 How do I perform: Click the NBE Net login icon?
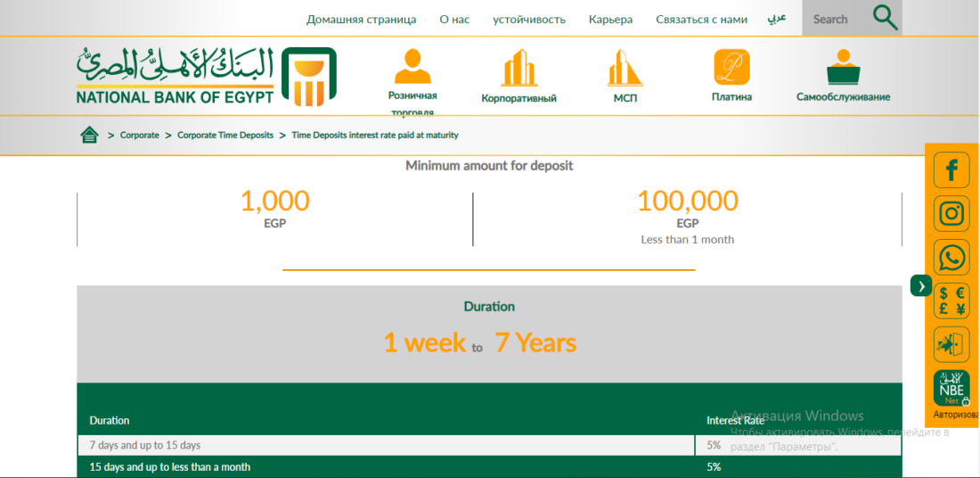pyautogui.click(x=951, y=389)
